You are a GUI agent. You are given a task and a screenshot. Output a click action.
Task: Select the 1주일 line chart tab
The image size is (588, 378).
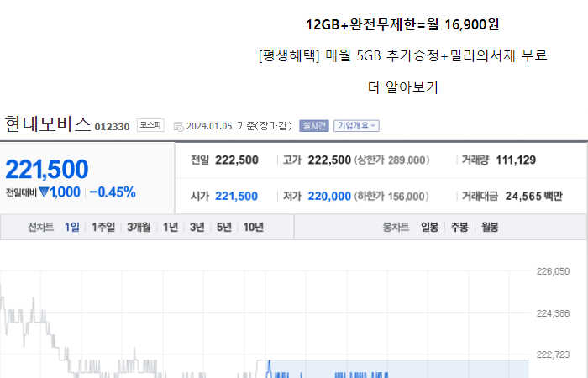pyautogui.click(x=103, y=227)
